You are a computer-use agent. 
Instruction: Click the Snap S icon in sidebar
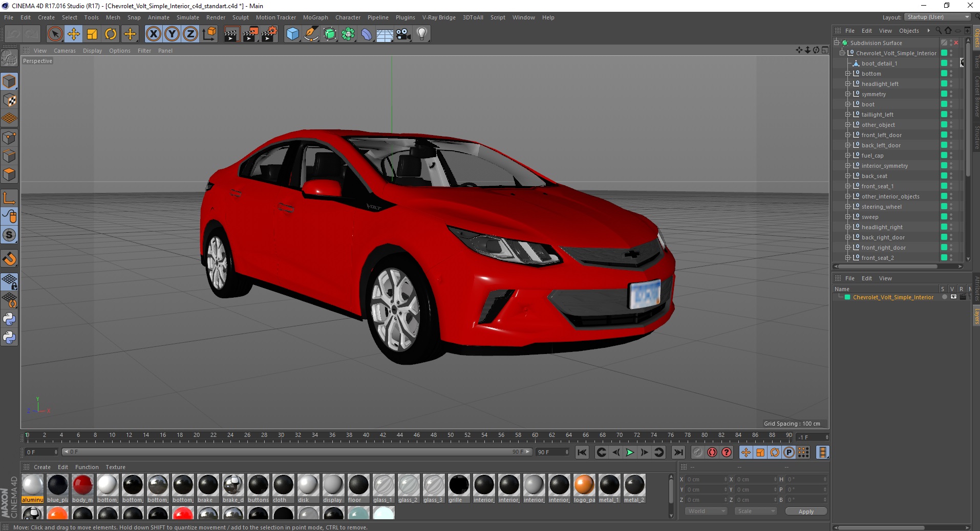9,235
